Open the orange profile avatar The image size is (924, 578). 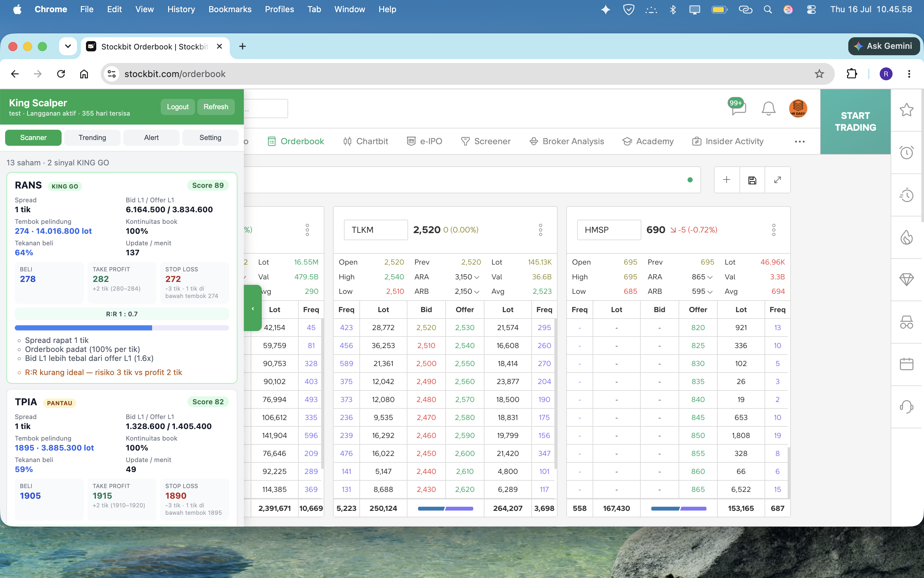[798, 108]
